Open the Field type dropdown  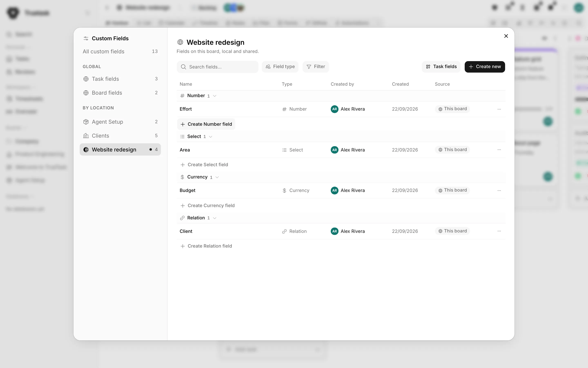[x=280, y=67]
